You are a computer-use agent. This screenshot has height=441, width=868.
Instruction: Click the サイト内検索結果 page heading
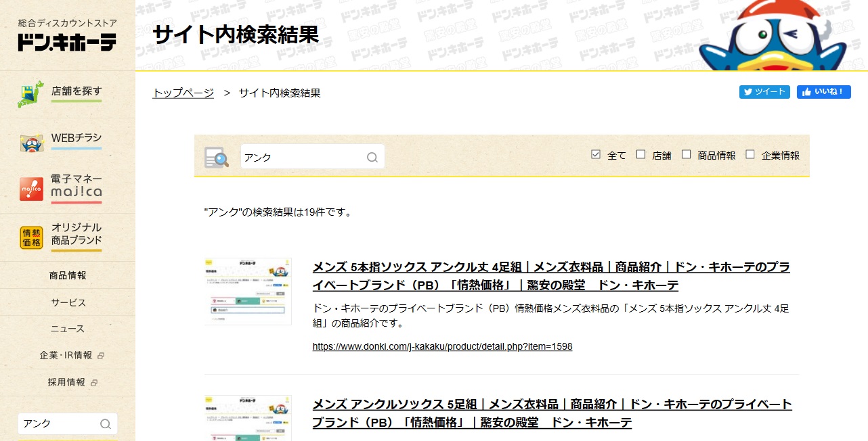236,34
